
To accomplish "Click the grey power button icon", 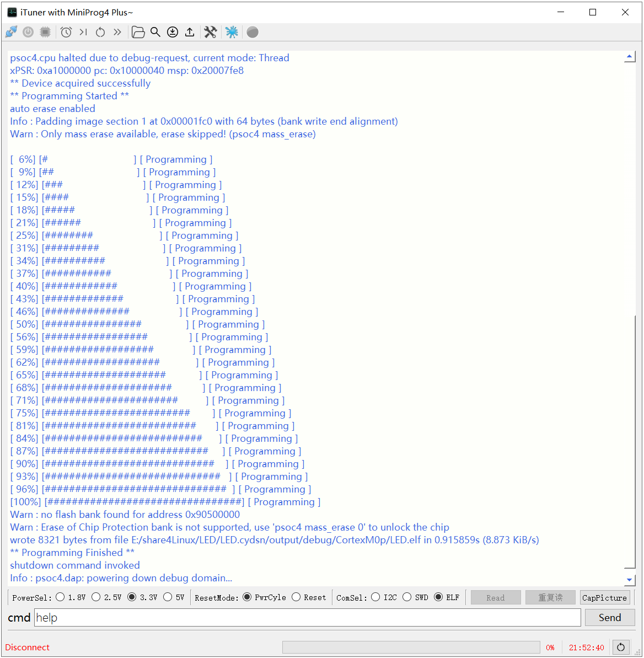I will (x=28, y=32).
